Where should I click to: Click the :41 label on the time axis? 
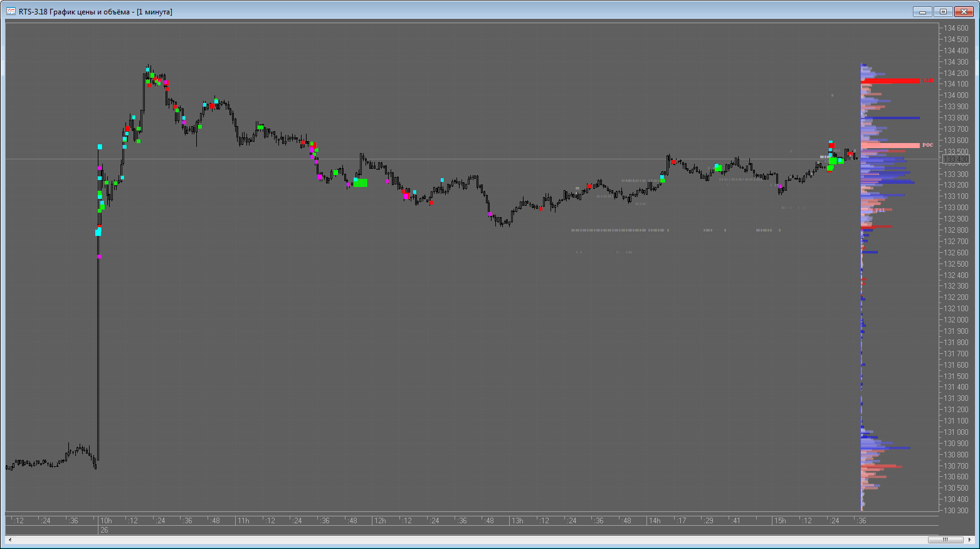[736, 521]
